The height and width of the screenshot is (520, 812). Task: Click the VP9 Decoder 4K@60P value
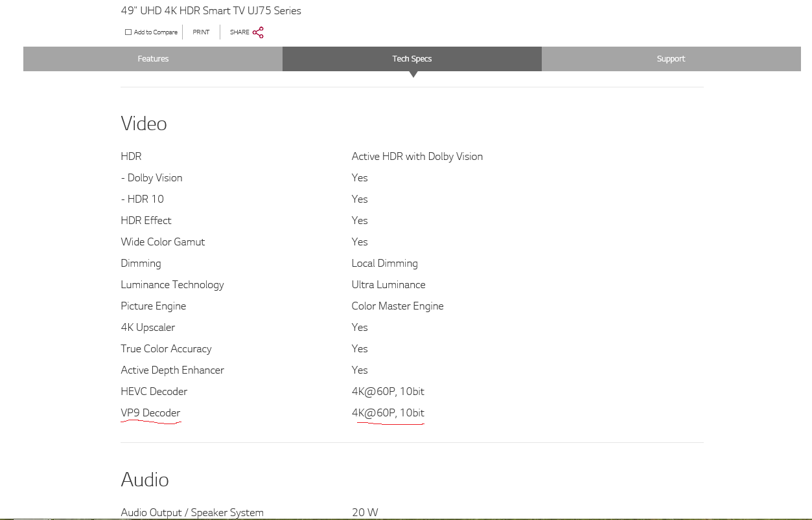388,413
